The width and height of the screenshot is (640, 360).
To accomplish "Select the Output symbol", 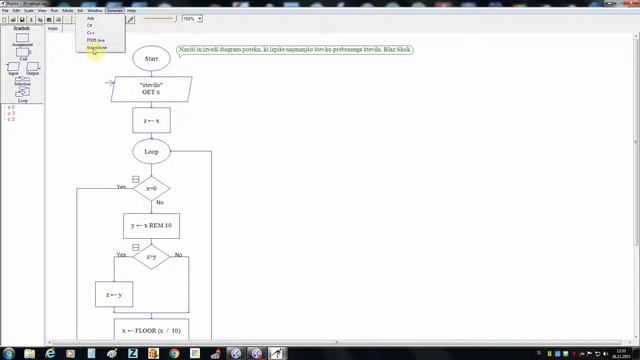I will (33, 68).
